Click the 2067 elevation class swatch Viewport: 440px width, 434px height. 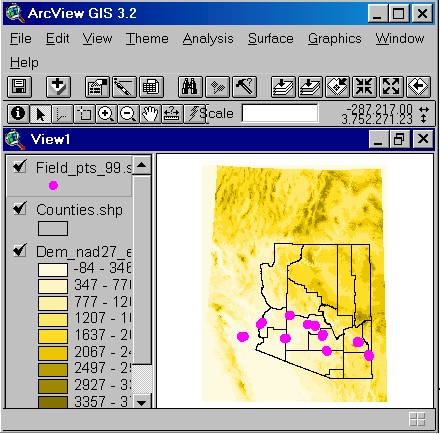tap(53, 353)
